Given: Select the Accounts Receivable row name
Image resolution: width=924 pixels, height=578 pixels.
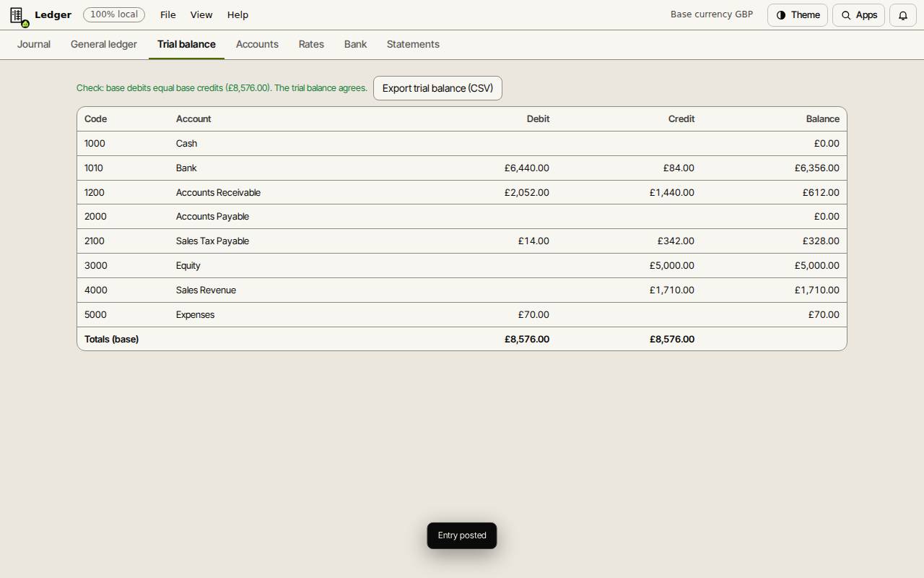Looking at the screenshot, I should [x=218, y=192].
